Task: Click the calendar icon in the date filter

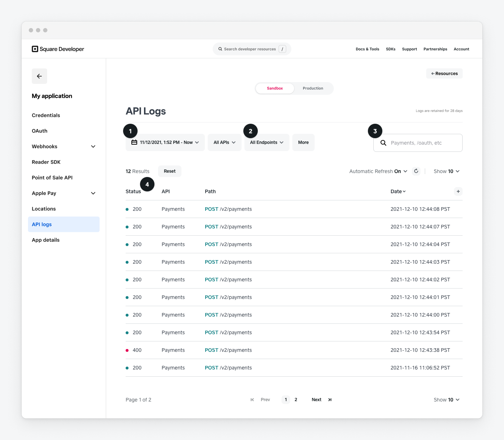Action: tap(134, 142)
